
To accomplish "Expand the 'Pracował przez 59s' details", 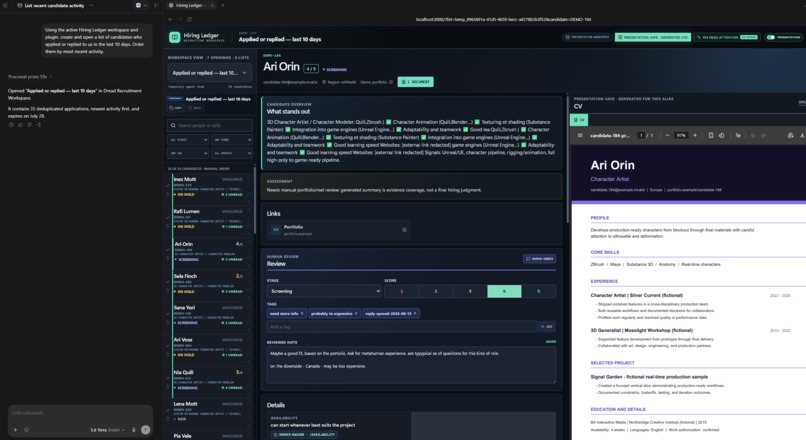I will coord(30,77).
